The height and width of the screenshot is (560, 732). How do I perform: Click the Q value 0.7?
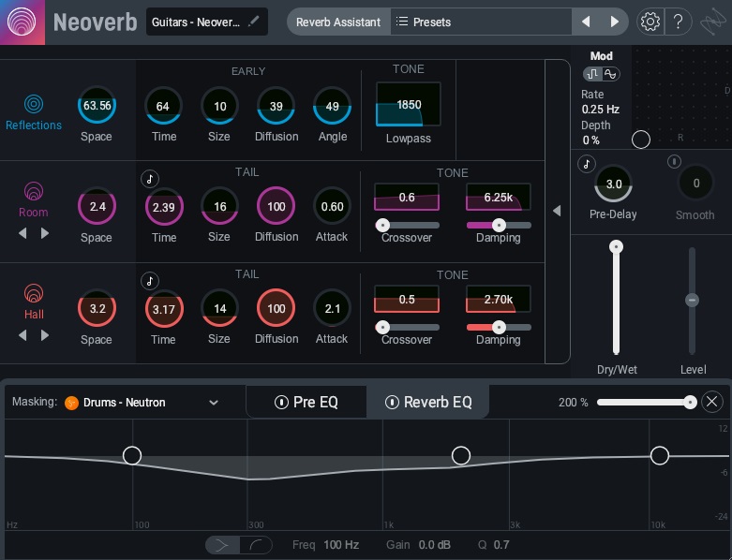[501, 545]
